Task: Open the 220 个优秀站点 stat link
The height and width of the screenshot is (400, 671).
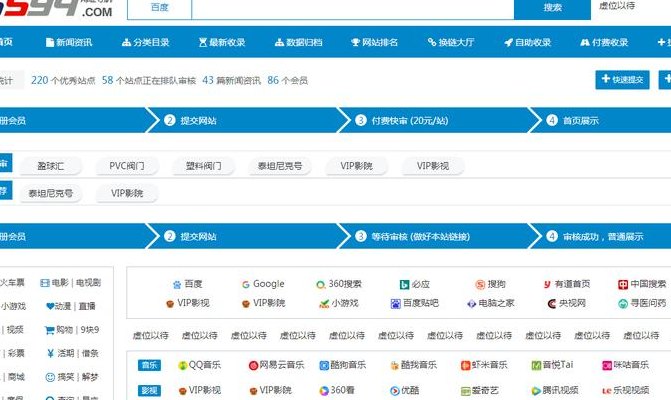Action: pos(63,80)
